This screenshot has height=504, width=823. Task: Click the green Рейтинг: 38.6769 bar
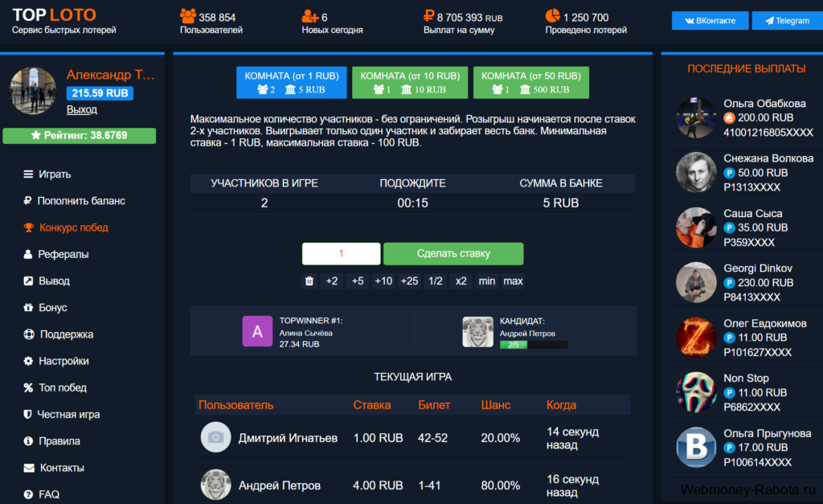[x=80, y=136]
